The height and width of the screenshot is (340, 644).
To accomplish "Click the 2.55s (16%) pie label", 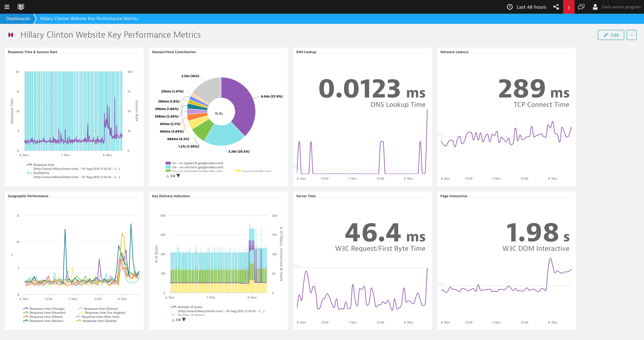I will (x=190, y=76).
